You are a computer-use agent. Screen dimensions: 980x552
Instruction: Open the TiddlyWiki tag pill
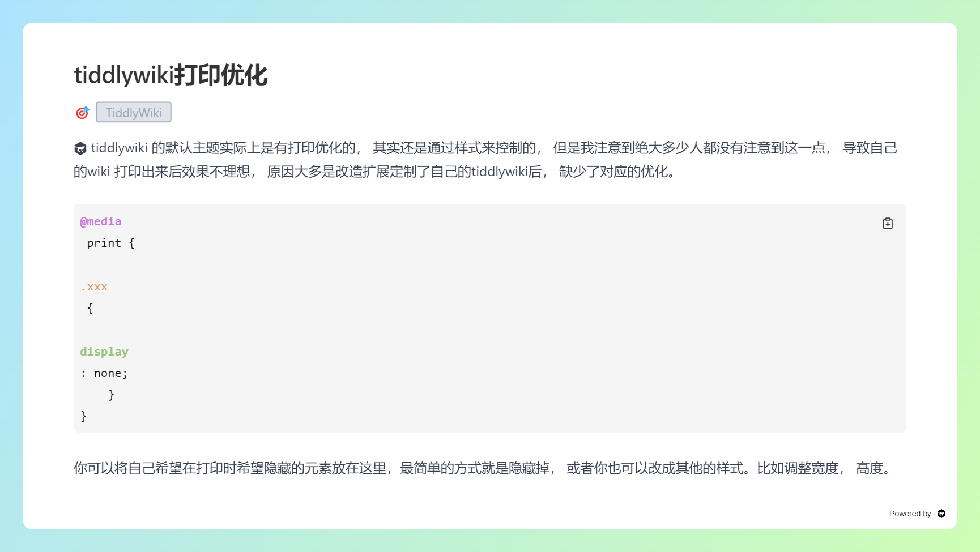pyautogui.click(x=134, y=113)
